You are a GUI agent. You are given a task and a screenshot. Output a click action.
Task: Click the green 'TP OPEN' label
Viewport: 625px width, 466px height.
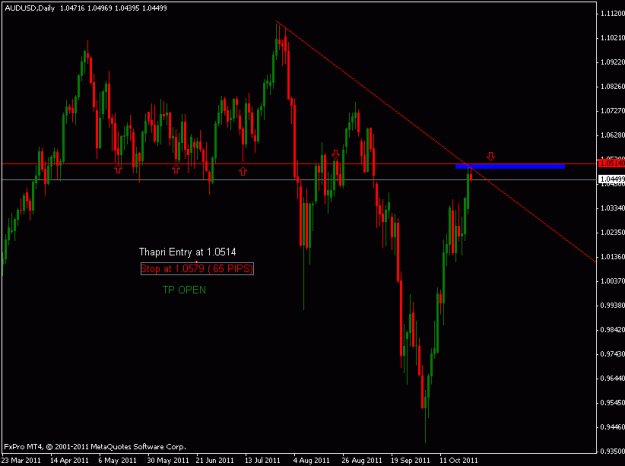click(184, 290)
